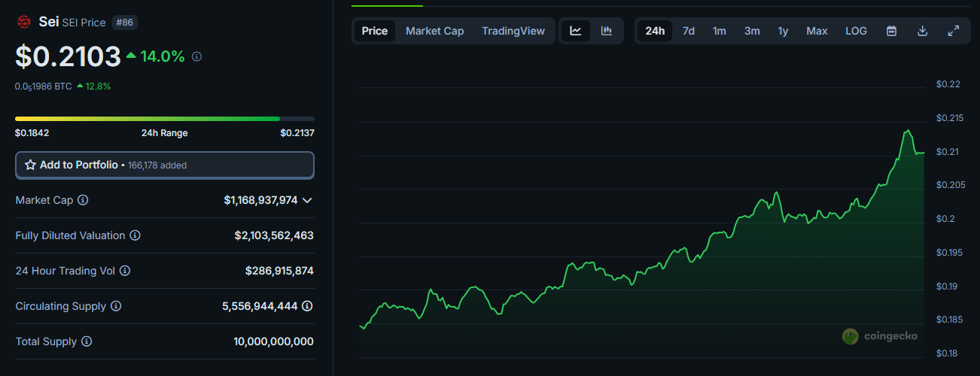
Task: Switch to line chart view icon
Action: 576,31
